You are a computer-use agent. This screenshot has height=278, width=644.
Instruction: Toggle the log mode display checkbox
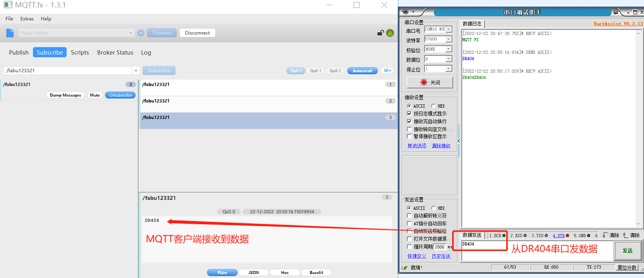tap(409, 113)
